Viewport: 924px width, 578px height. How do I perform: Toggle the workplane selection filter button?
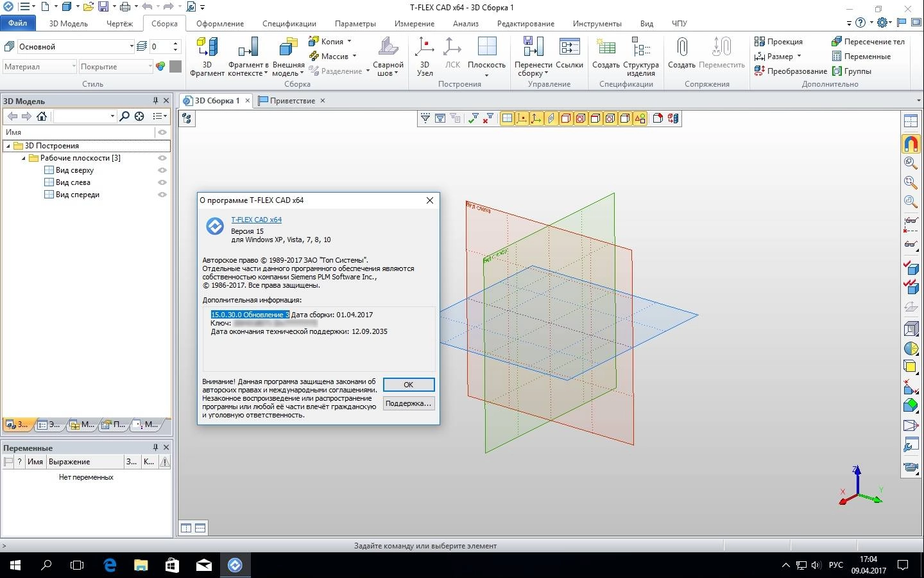click(507, 118)
